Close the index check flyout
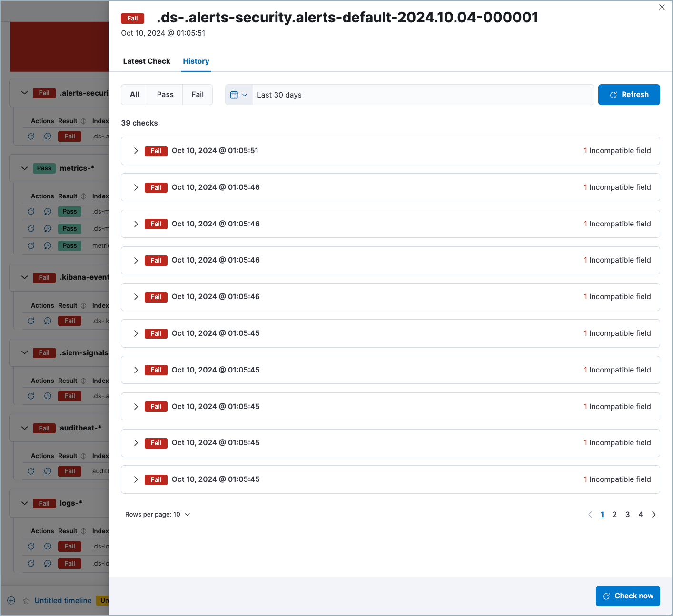The image size is (673, 616). pos(662,7)
